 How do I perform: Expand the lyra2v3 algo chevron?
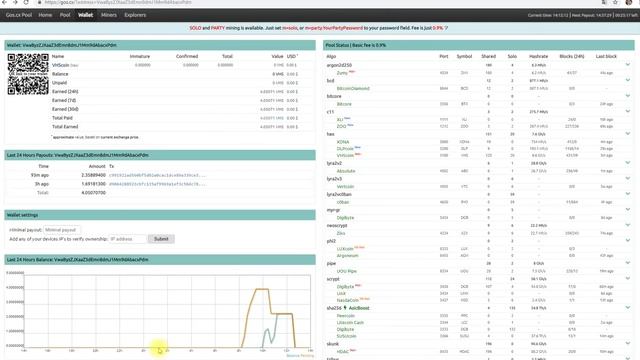628,178
